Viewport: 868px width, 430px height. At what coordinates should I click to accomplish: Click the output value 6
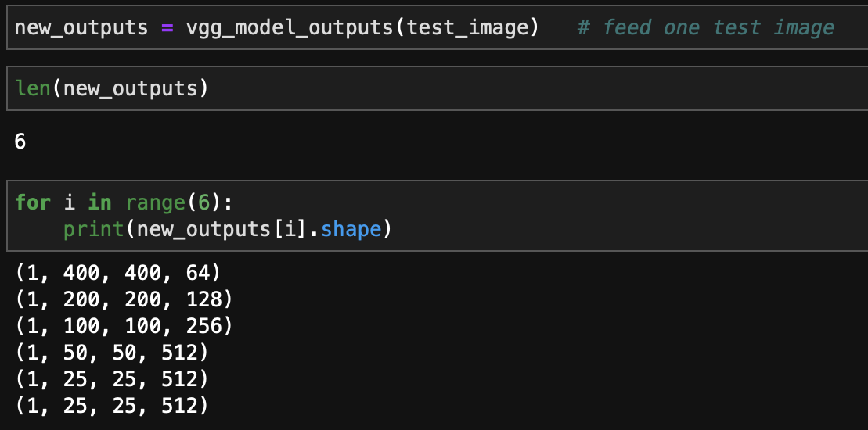(x=20, y=142)
